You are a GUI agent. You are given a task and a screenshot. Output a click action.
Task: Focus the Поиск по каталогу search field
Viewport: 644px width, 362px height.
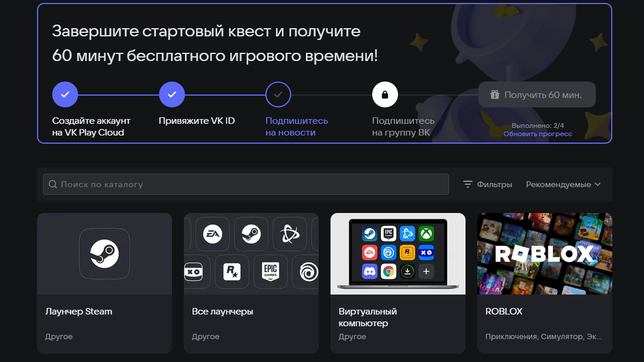[245, 184]
